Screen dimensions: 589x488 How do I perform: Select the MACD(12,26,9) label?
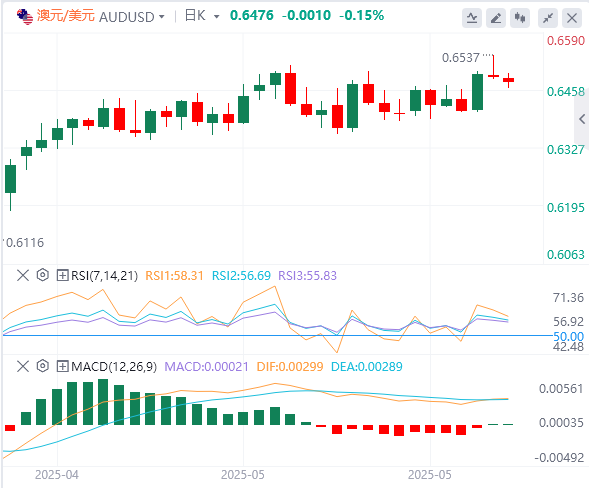[114, 367]
